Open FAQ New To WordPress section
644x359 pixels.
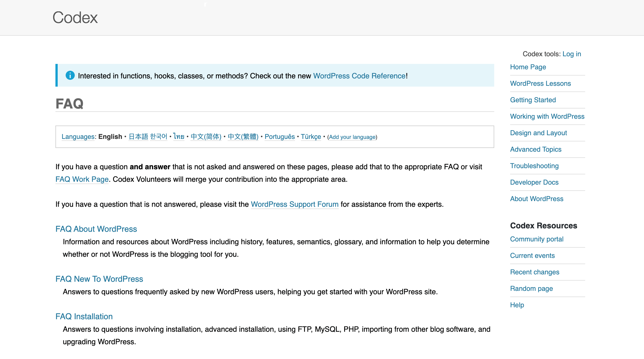99,279
